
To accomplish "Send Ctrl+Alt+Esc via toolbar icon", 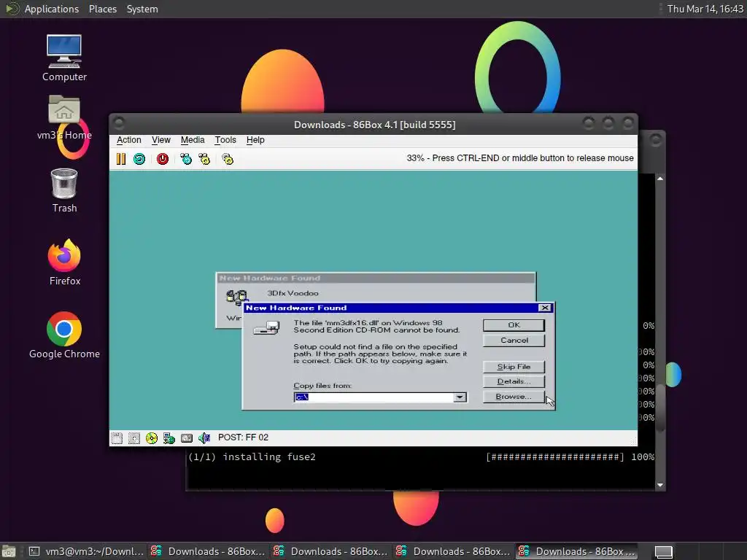I will pyautogui.click(x=204, y=159).
